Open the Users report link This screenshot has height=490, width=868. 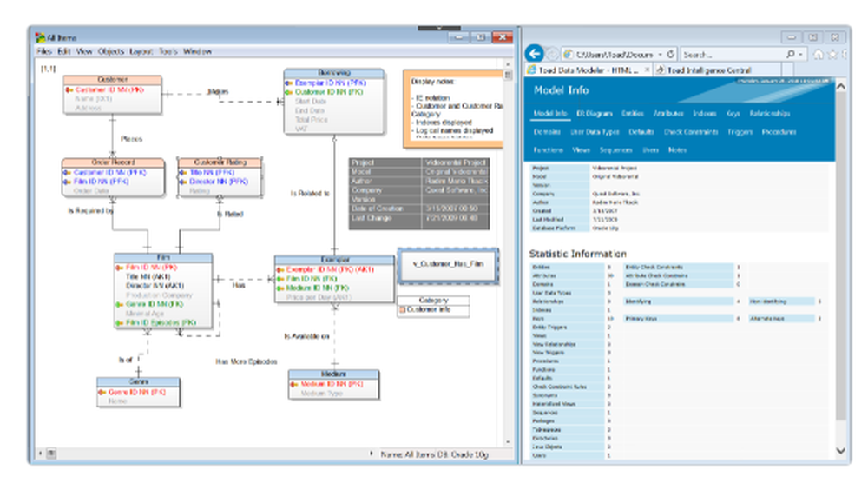(x=650, y=150)
